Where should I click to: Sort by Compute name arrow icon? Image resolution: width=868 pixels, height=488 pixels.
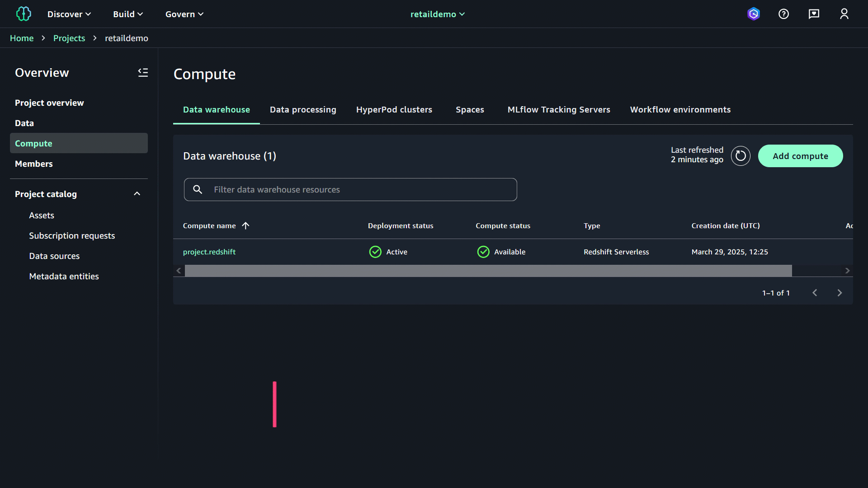[245, 225]
